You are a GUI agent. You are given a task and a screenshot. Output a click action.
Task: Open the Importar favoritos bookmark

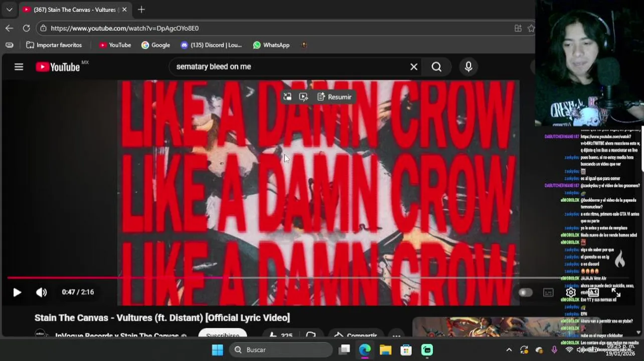(x=54, y=45)
